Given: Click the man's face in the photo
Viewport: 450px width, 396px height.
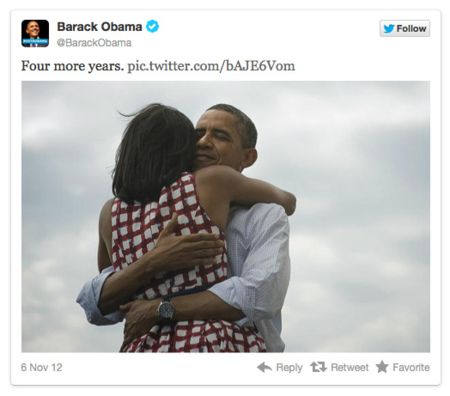Looking at the screenshot, I should tap(218, 138).
